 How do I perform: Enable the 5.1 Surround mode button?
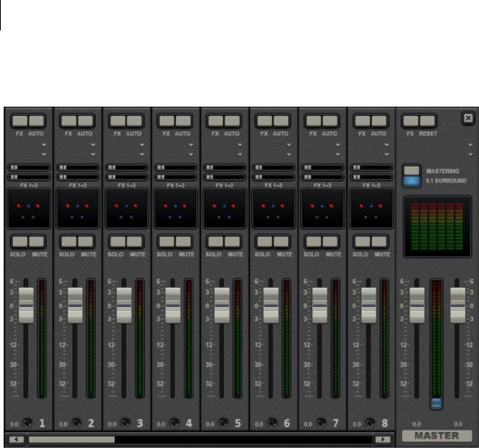tap(411, 181)
